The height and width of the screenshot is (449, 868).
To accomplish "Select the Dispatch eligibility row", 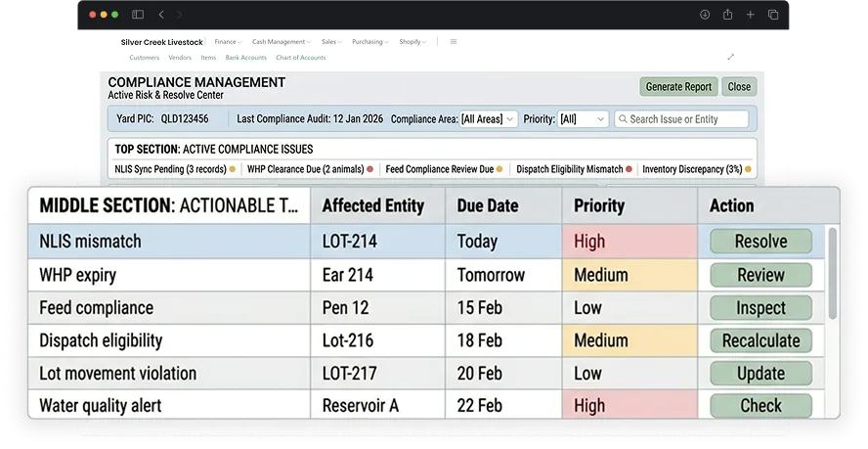I will pos(426,340).
